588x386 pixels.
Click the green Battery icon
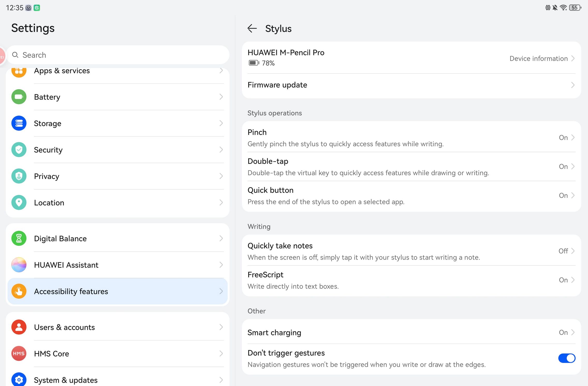[x=19, y=97]
